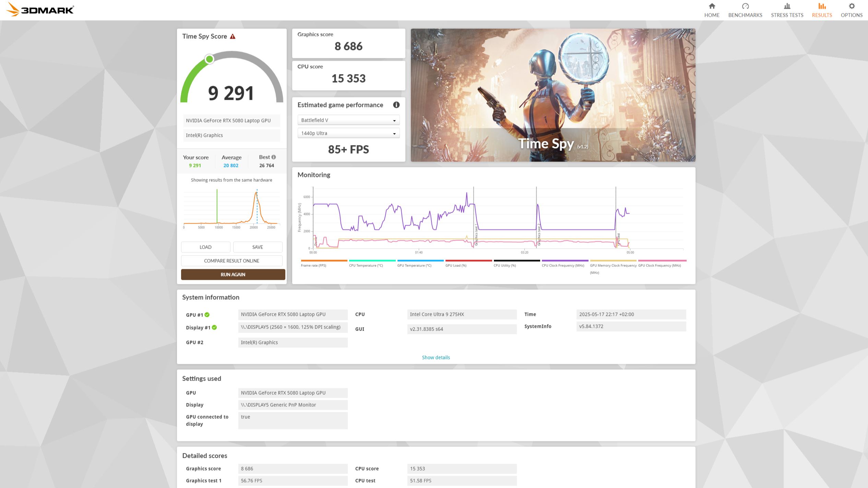The image size is (868, 488).
Task: Click the GPU #2 Intel(R) Graphics field
Action: coord(293,343)
